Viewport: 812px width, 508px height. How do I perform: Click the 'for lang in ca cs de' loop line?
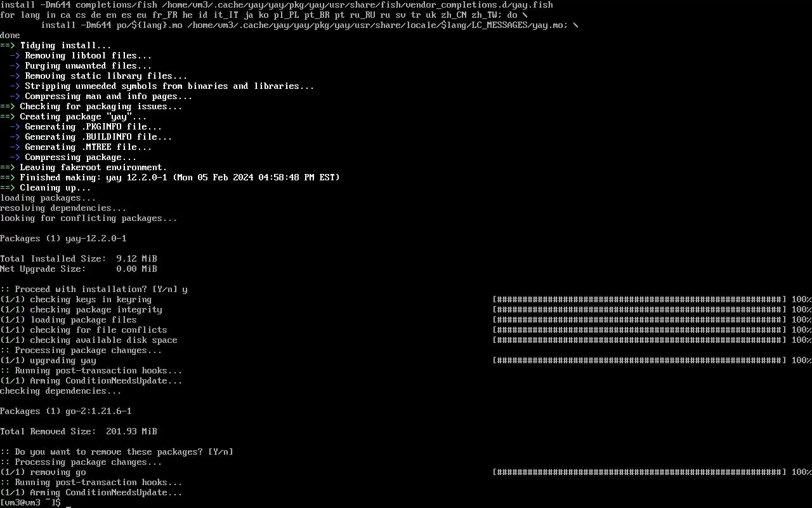[x=264, y=15]
